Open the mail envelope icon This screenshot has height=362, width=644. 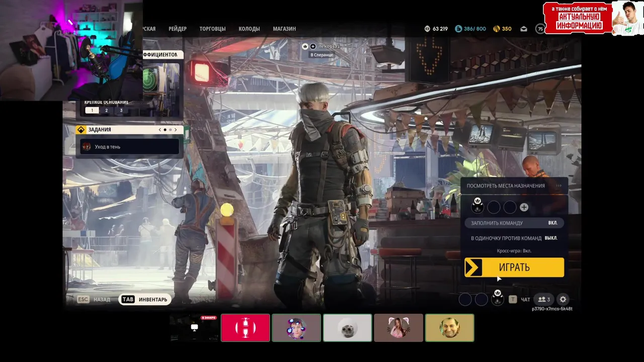tap(524, 29)
